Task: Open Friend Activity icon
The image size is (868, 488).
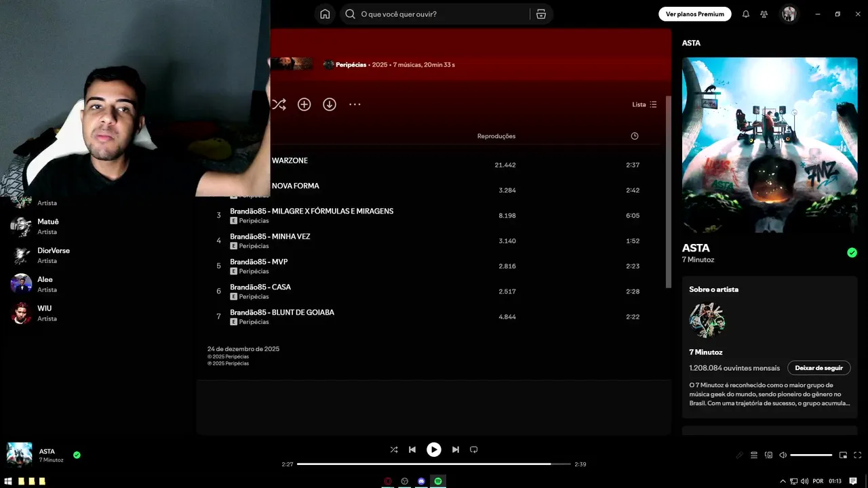Action: point(764,14)
